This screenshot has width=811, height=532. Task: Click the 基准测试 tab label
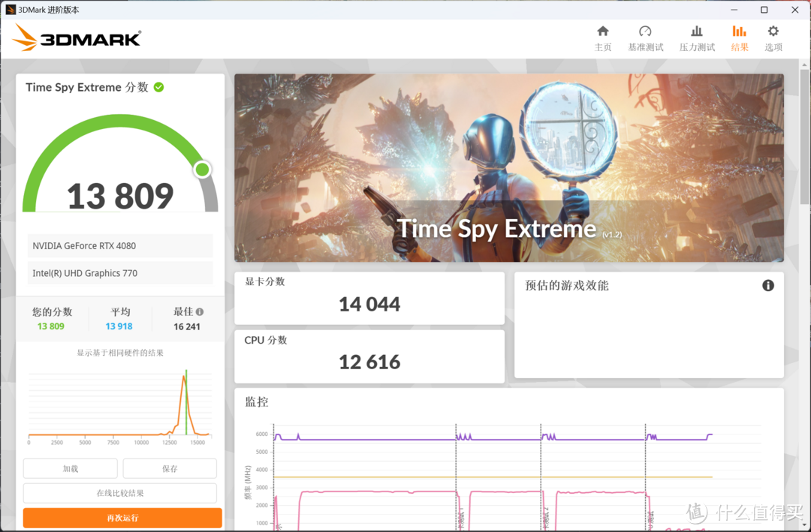pyautogui.click(x=645, y=47)
